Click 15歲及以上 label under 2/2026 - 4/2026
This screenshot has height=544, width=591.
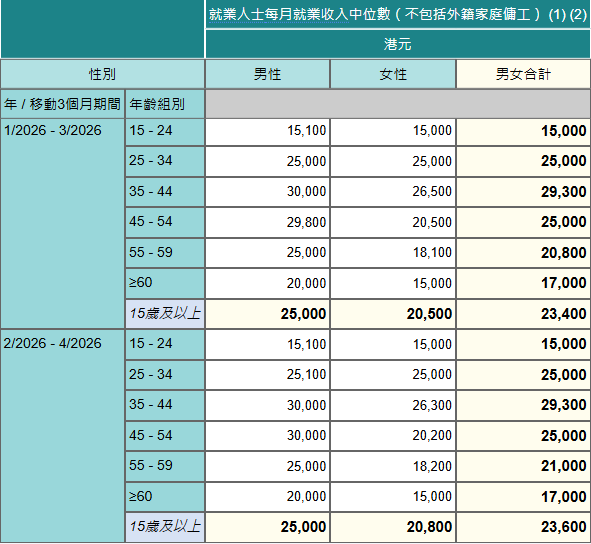(165, 527)
